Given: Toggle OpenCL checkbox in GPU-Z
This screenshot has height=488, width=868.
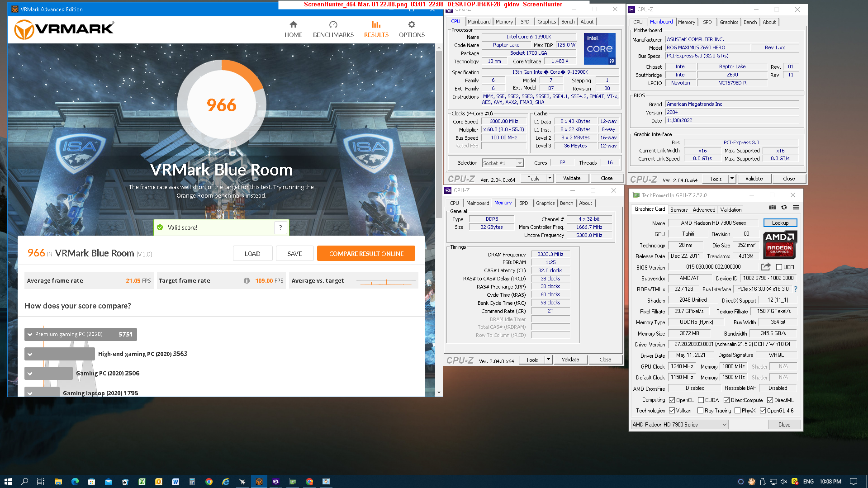Looking at the screenshot, I should pyautogui.click(x=672, y=400).
